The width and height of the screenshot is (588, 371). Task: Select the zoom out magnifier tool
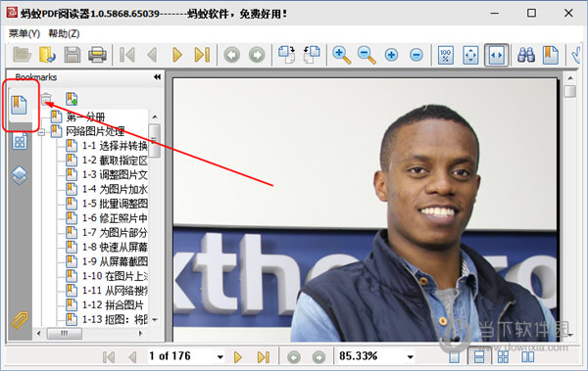click(367, 55)
